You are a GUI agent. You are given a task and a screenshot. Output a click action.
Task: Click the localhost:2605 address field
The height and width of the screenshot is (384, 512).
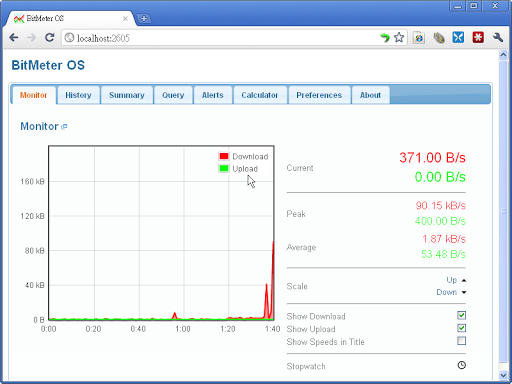coord(220,38)
